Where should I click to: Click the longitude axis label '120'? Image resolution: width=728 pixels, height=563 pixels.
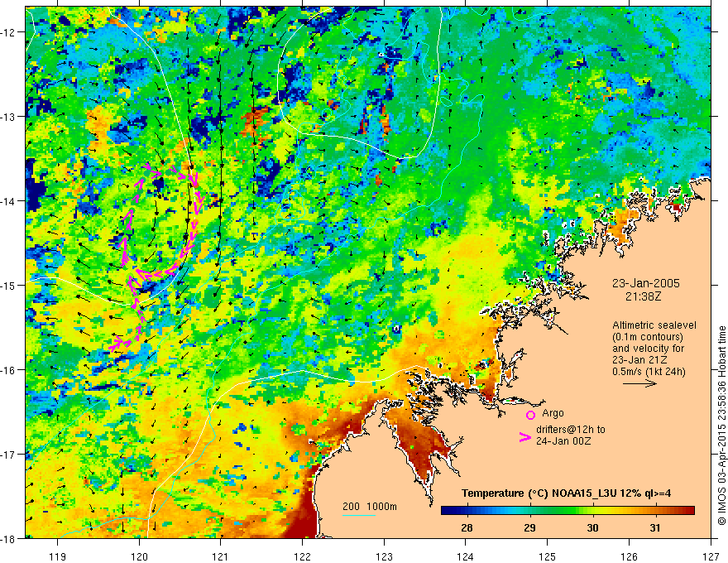click(x=139, y=557)
